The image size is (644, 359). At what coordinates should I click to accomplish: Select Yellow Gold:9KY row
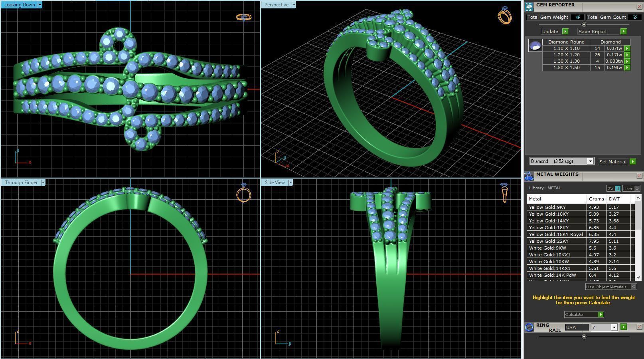[x=581, y=207]
